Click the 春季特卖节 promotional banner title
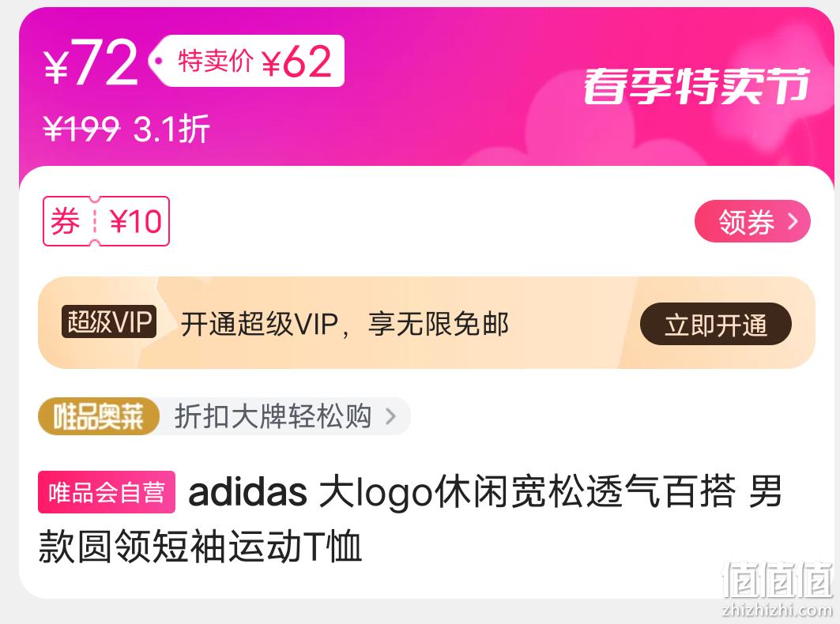Image resolution: width=840 pixels, height=624 pixels. 696,85
